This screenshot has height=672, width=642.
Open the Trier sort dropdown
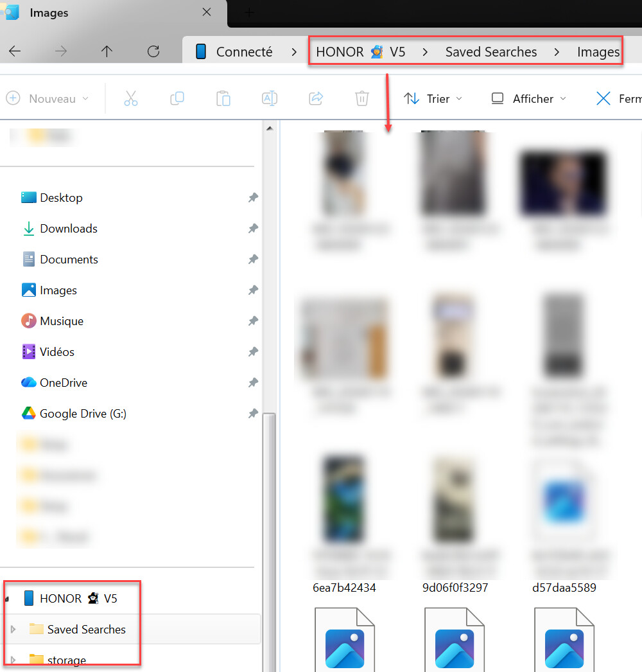coord(433,98)
